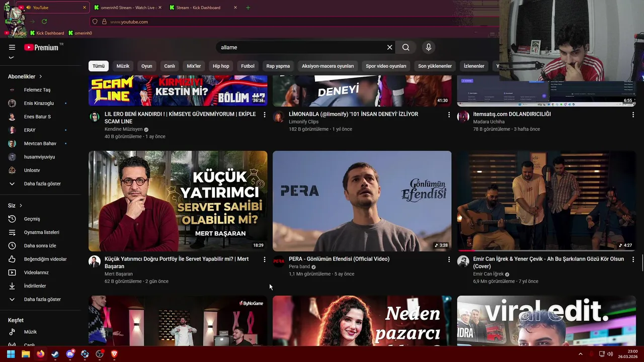Open Emir Can İğrek channel avatar
Screen dimensions: 644x362
(463, 261)
